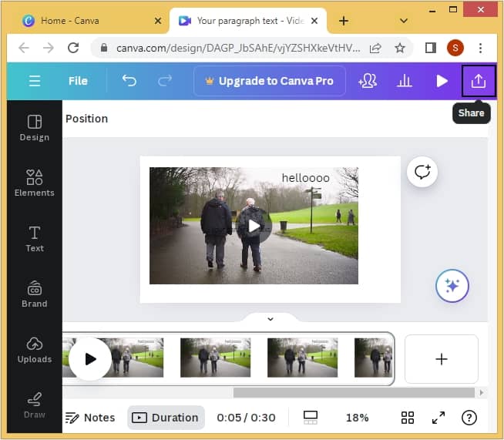Open the Chrome three-dot menu
504x440 pixels.
tap(480, 49)
